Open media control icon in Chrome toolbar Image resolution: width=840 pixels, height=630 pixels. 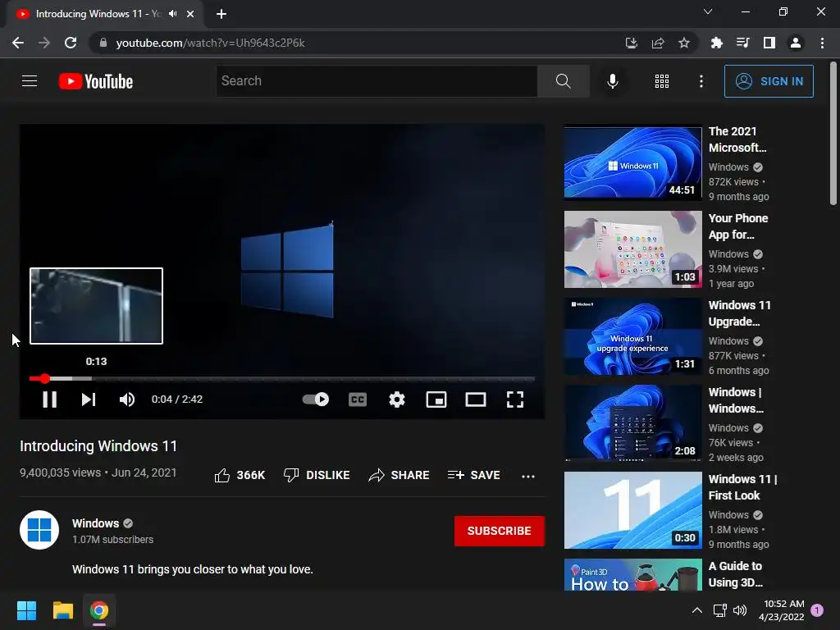click(742, 43)
